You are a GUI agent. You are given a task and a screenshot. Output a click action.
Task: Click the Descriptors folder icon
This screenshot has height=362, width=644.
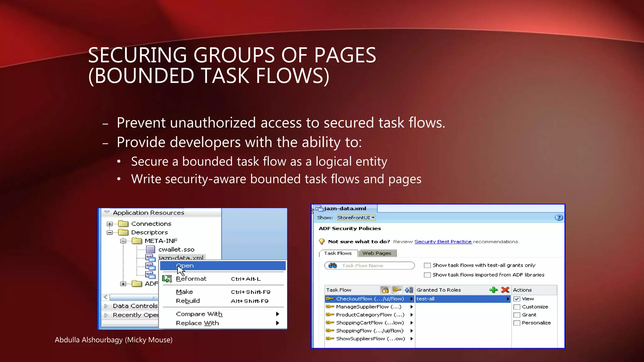(123, 232)
